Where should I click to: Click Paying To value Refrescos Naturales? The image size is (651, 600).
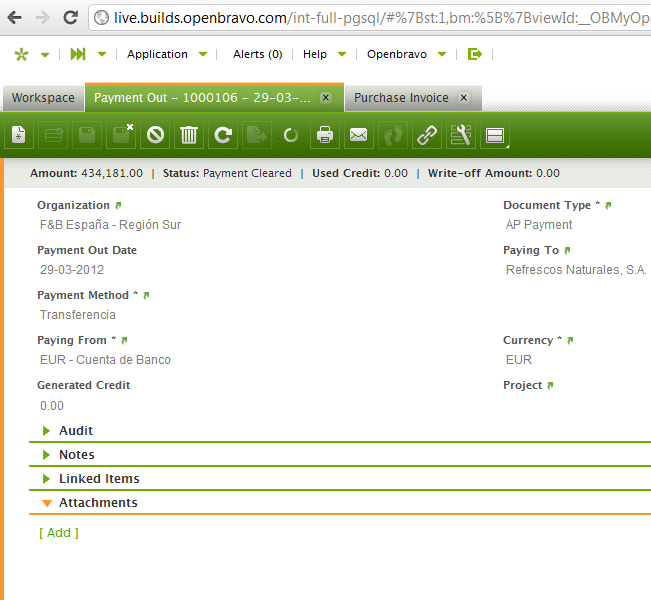click(576, 270)
